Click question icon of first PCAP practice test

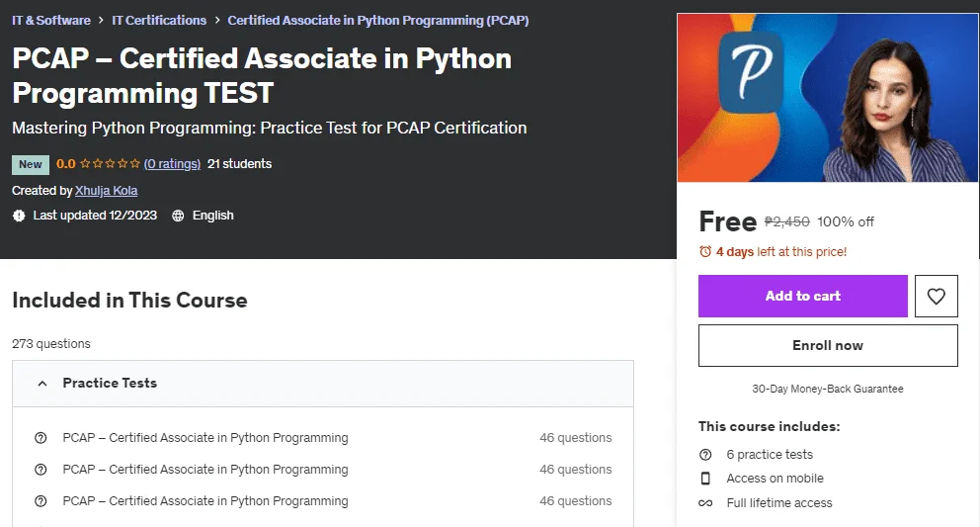pos(41,438)
